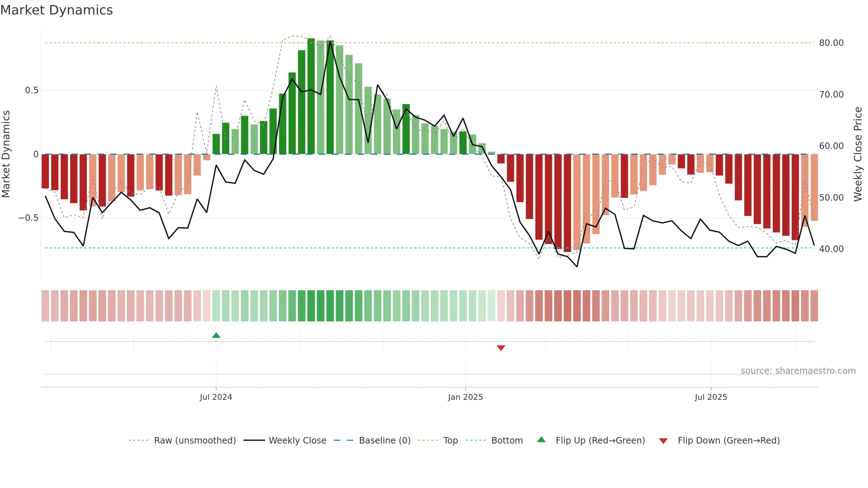
Task: Toggle the Top legend entry
Action: (438, 440)
